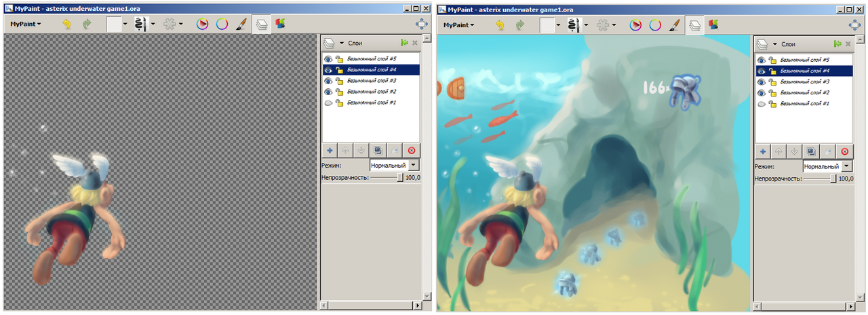
Task: Click the brush stroke preview icon in right window
Action: [x=574, y=24]
